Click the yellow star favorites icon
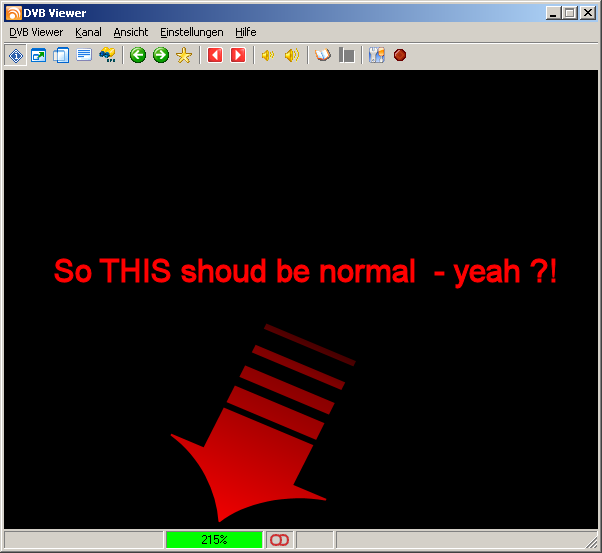602x553 pixels. 184,55
